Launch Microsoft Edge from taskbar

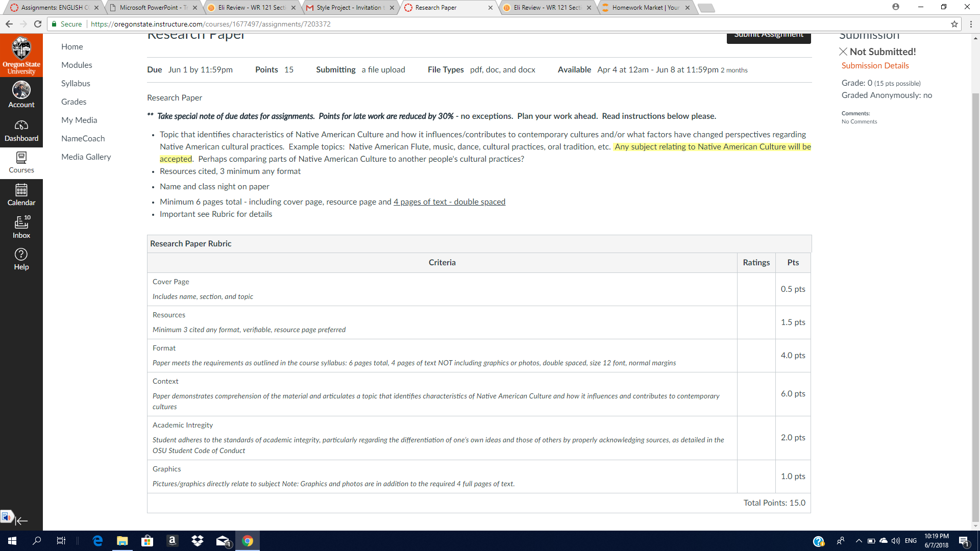click(97, 541)
